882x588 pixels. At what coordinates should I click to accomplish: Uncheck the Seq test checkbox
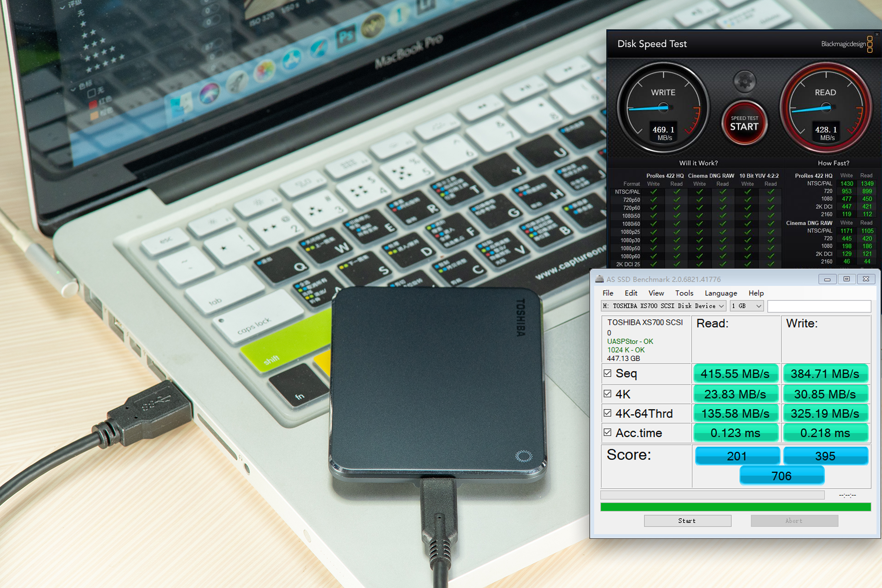coord(607,373)
